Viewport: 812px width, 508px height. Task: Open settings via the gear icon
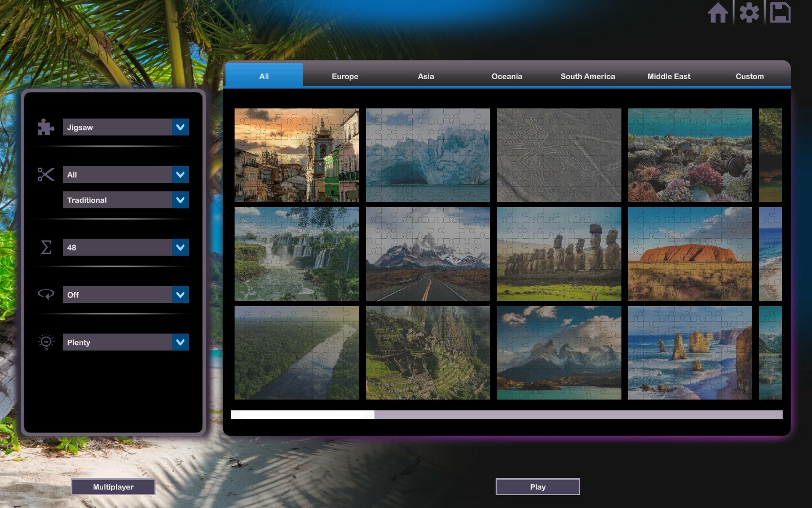click(749, 12)
